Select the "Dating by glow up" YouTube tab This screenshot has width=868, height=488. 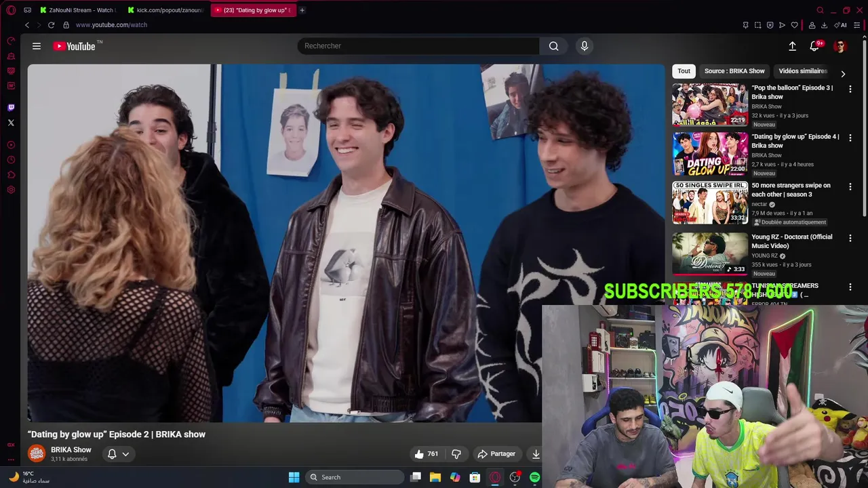pos(252,10)
